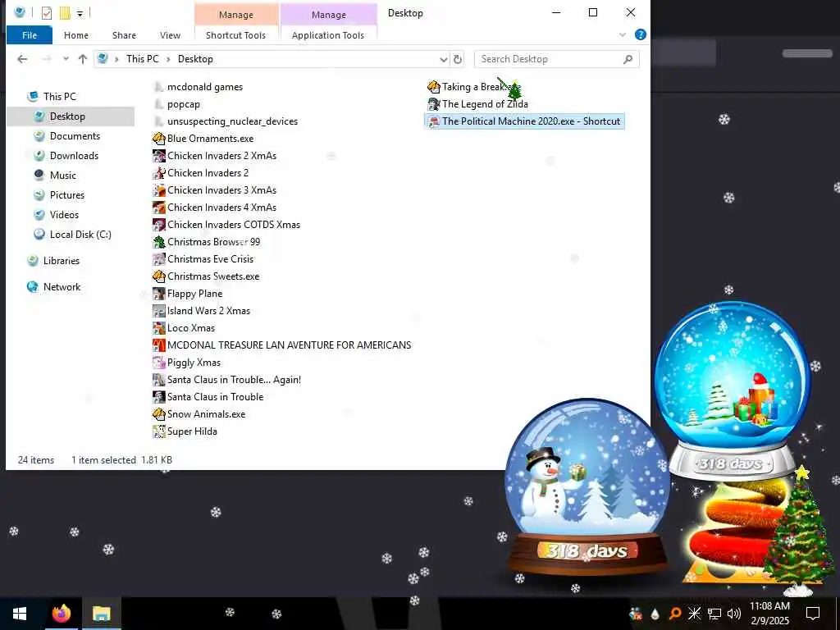Select Downloads in the navigation pane
The width and height of the screenshot is (840, 630).
click(x=74, y=156)
